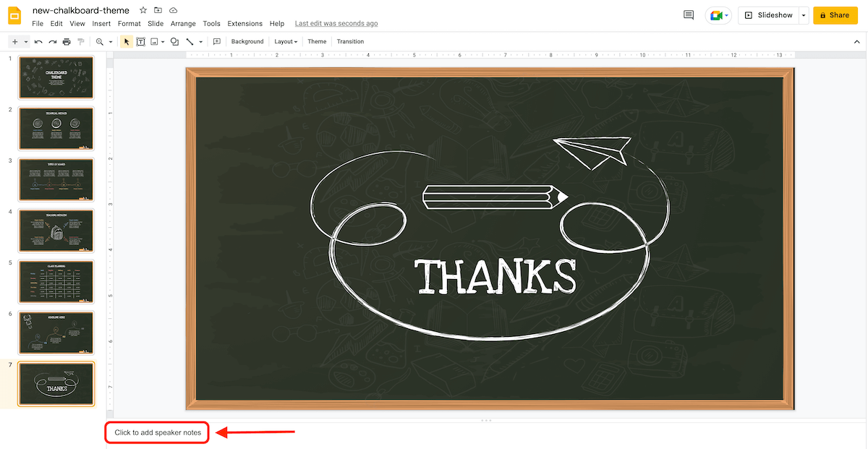Click the zoom magnifier tool
This screenshot has height=449, width=868.
tap(100, 42)
